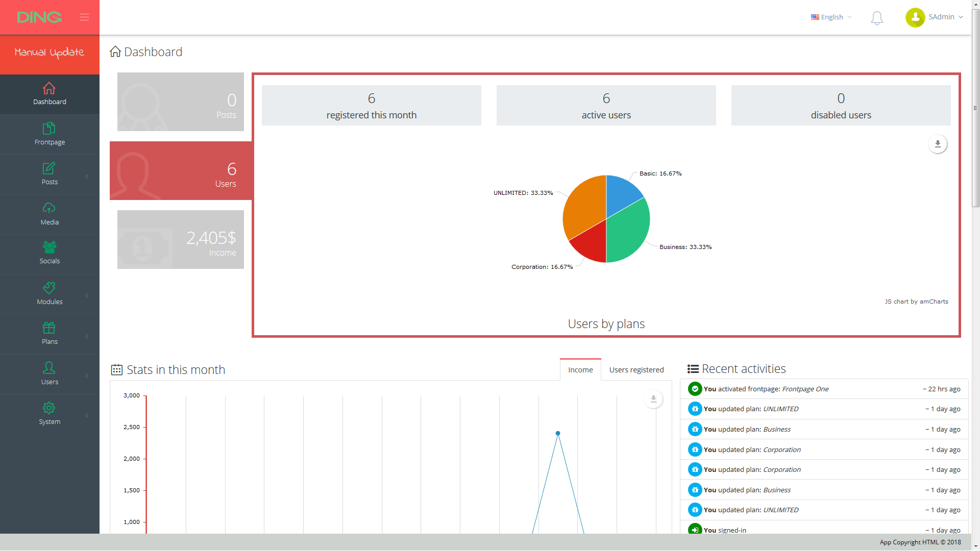The height and width of the screenshot is (551, 980).
Task: Switch to the Users registered tab
Action: click(636, 370)
